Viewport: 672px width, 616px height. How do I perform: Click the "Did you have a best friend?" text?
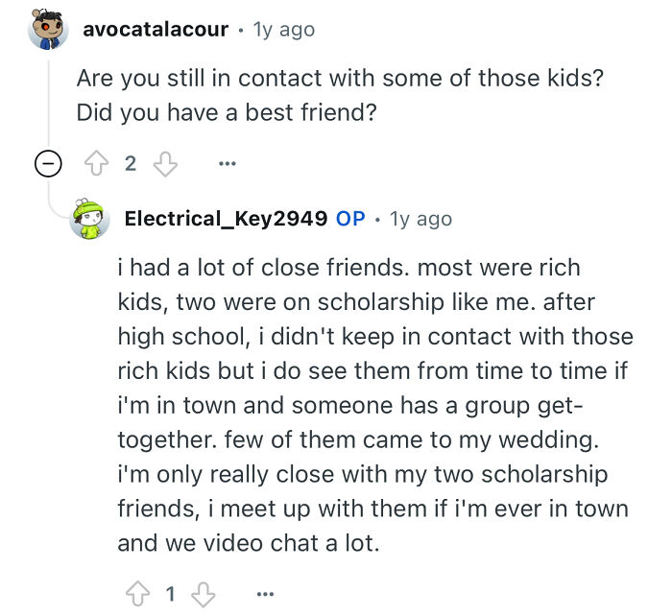coord(226,110)
